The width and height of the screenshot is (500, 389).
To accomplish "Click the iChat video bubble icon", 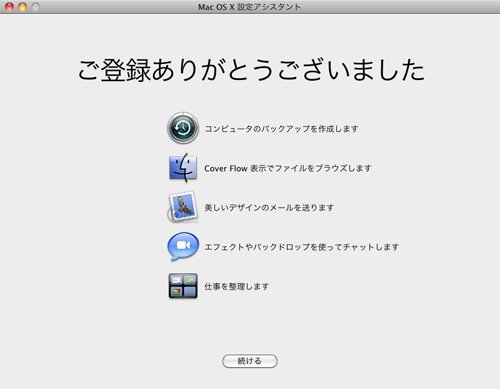I will (183, 246).
